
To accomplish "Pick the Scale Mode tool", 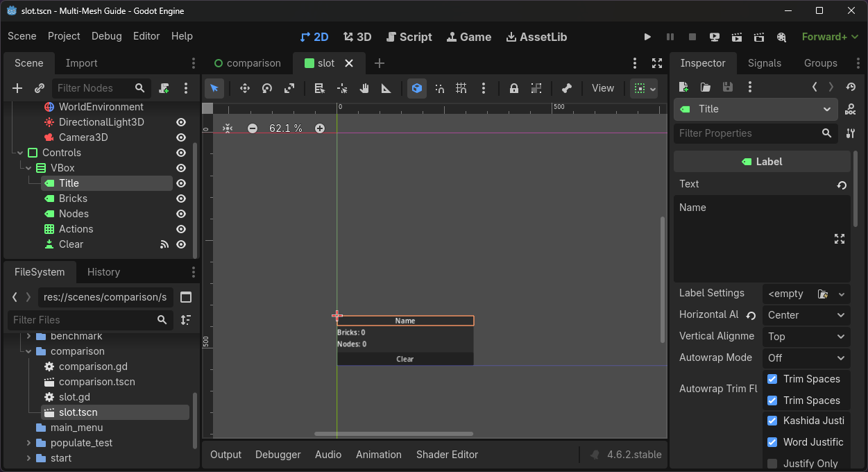I will (x=289, y=88).
